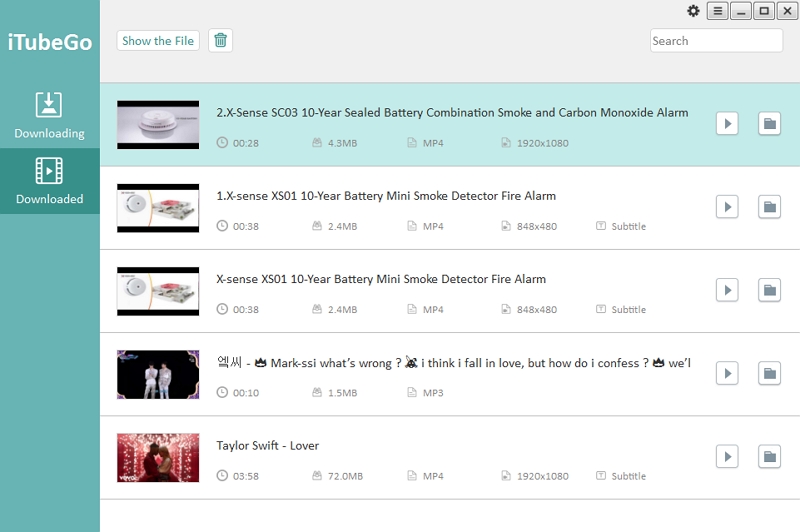Click Subtitle label on Taylor Swift row
The height and width of the screenshot is (532, 800).
click(x=629, y=476)
